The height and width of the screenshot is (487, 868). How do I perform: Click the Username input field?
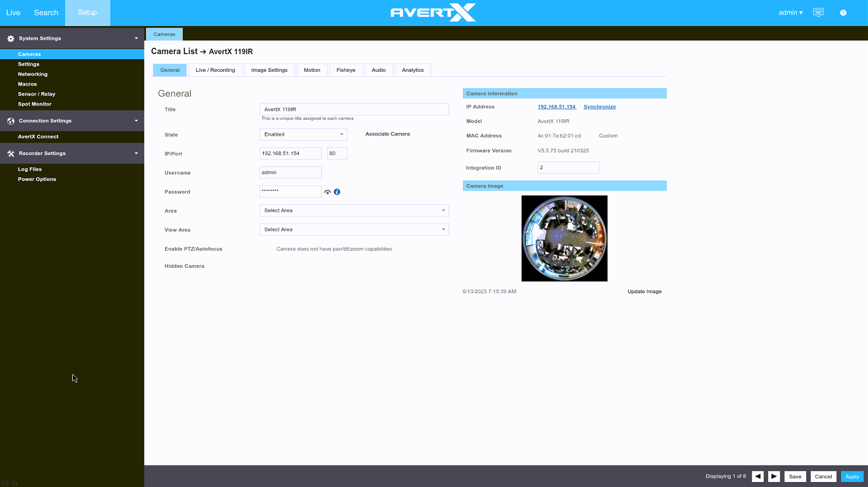click(290, 172)
